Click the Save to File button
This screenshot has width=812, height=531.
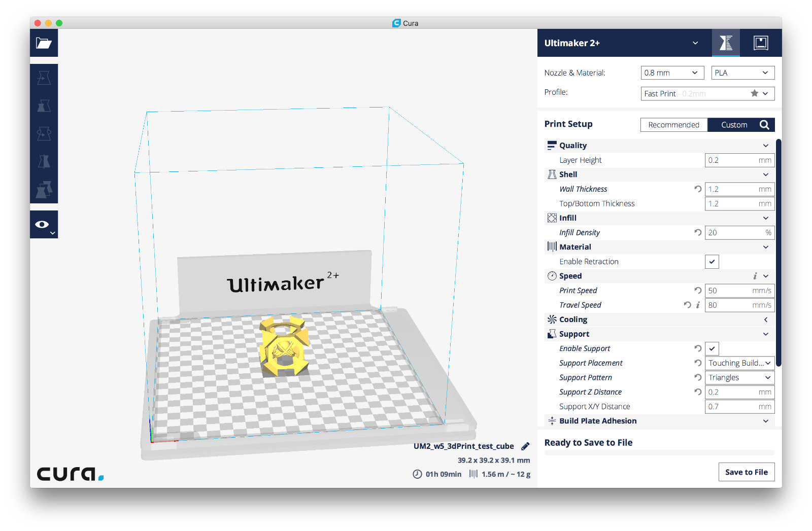pos(747,472)
